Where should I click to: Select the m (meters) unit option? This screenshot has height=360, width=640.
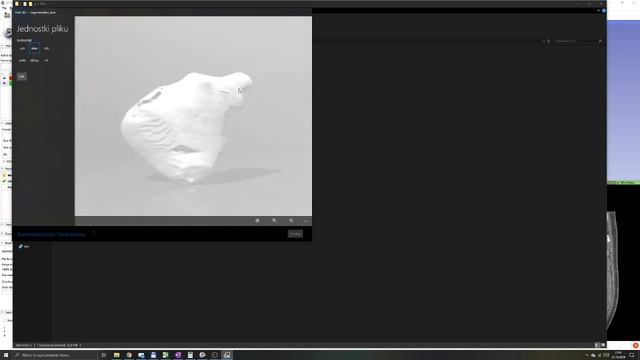[47, 60]
